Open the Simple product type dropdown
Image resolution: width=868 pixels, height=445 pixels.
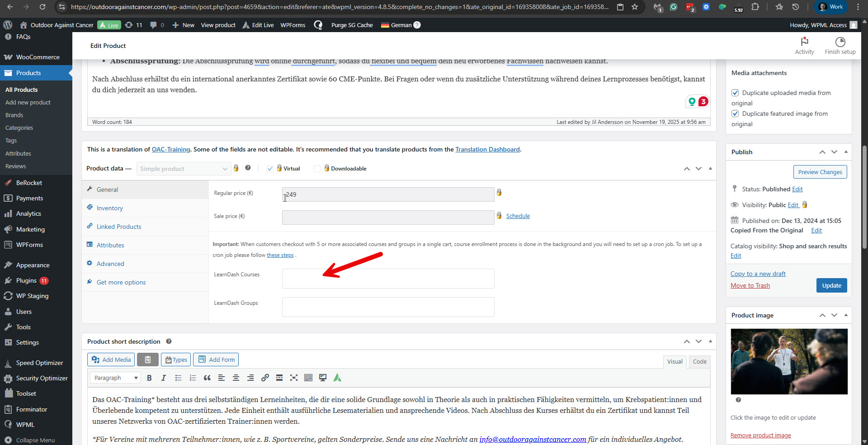184,169
